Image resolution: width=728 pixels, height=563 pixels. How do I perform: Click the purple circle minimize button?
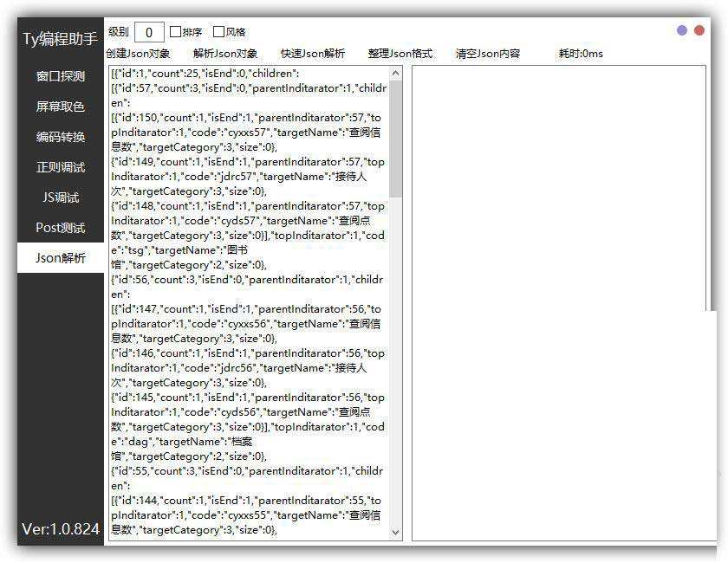[x=681, y=30]
